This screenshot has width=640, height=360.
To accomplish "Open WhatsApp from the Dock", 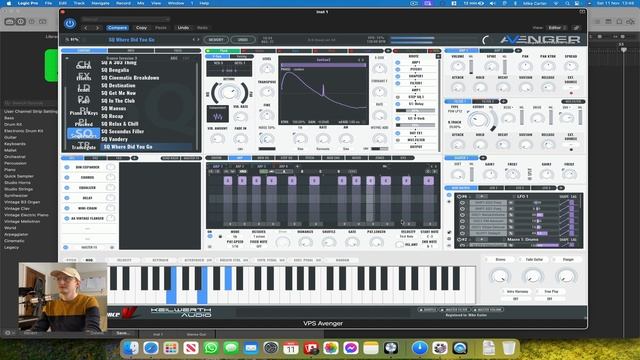I will [x=211, y=348].
